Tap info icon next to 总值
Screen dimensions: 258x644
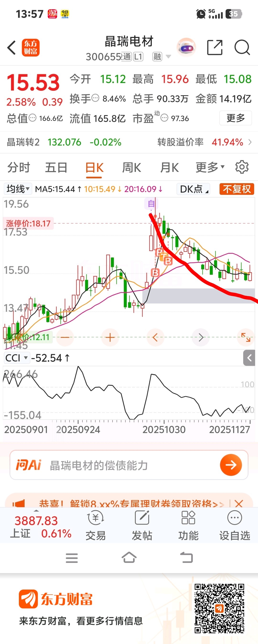coord(32,117)
